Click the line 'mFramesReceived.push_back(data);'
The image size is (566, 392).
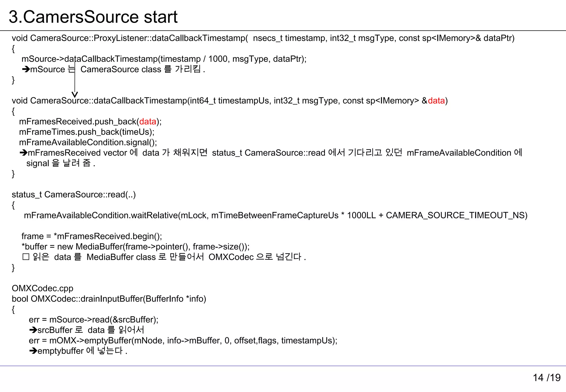click(x=90, y=122)
